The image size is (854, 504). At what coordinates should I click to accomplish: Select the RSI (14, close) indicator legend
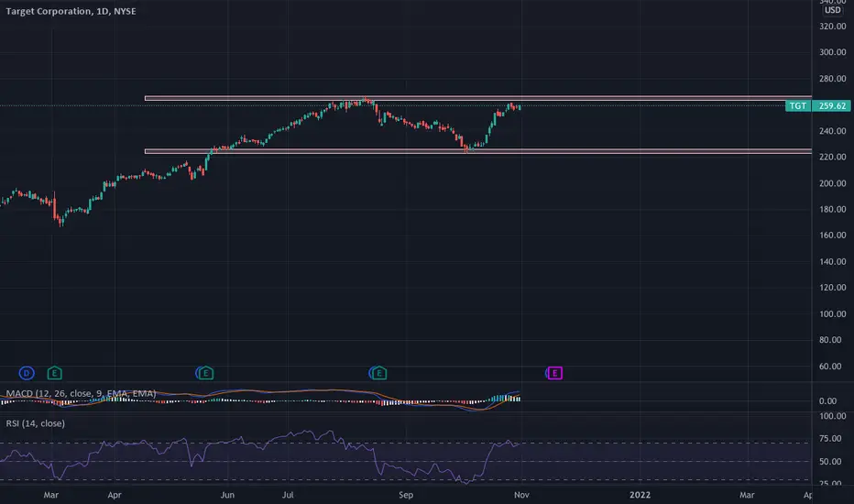36,423
